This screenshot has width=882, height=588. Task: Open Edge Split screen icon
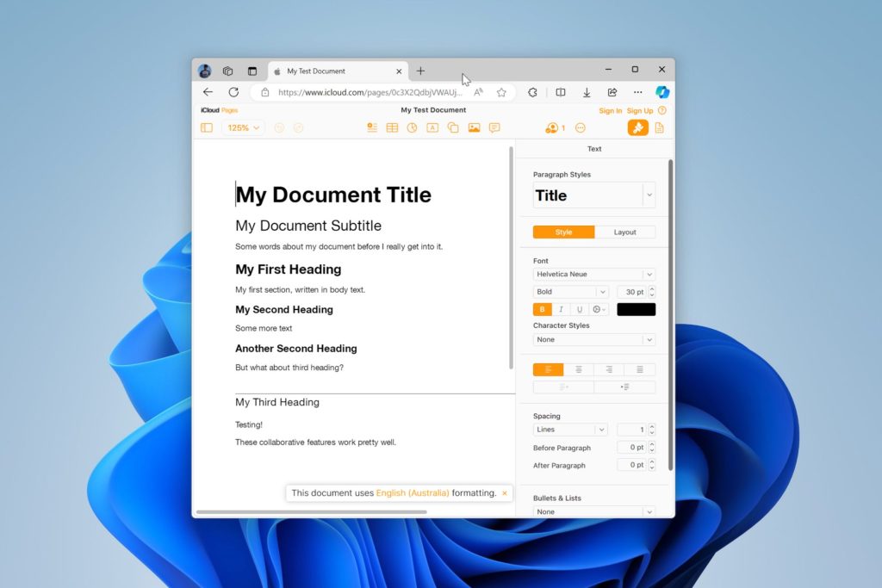click(561, 92)
